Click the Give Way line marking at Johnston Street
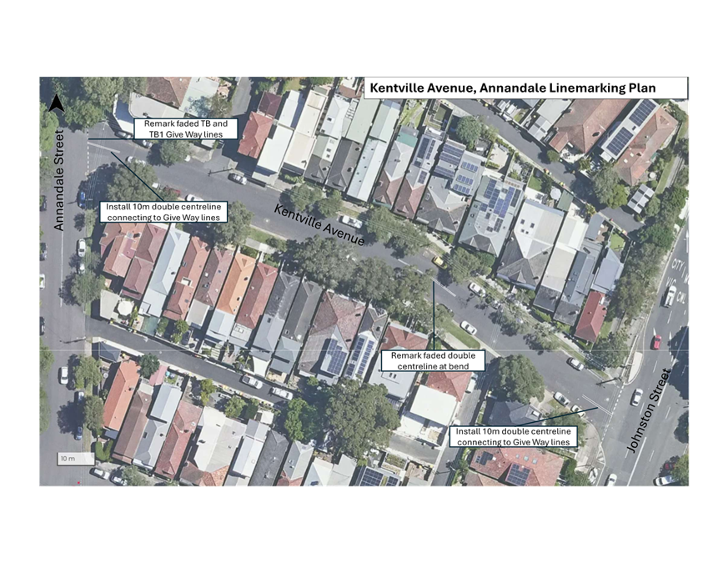The width and height of the screenshot is (728, 563). click(x=615, y=405)
